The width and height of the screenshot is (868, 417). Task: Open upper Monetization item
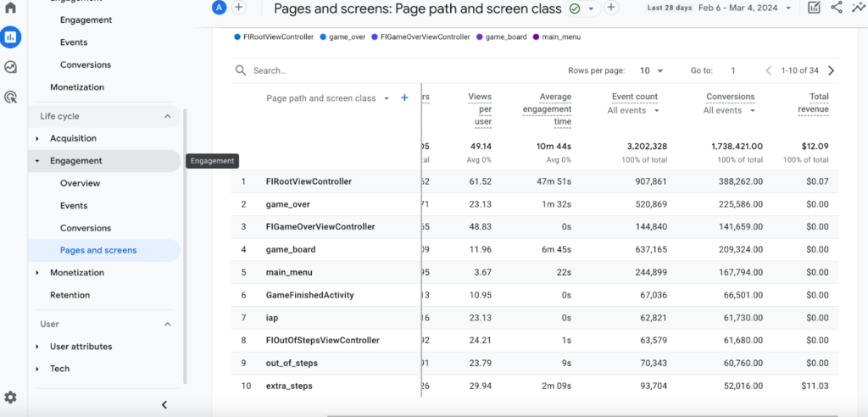coord(77,87)
